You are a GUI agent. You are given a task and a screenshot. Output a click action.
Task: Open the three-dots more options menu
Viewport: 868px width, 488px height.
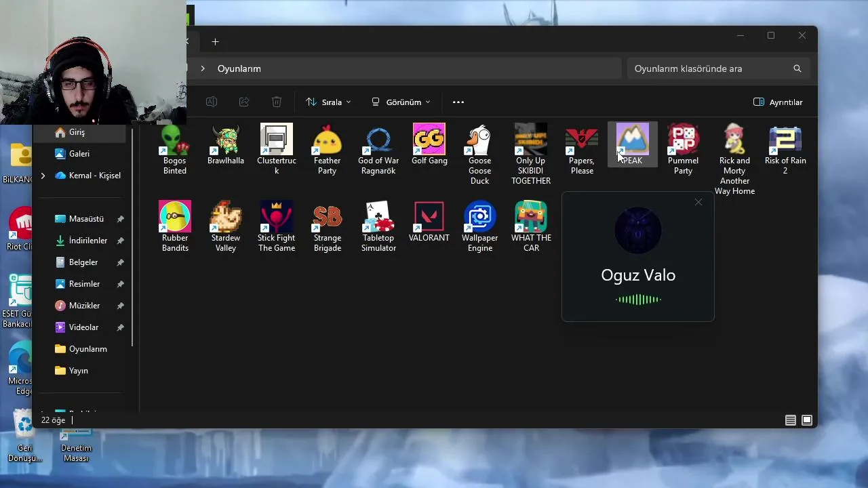point(458,102)
